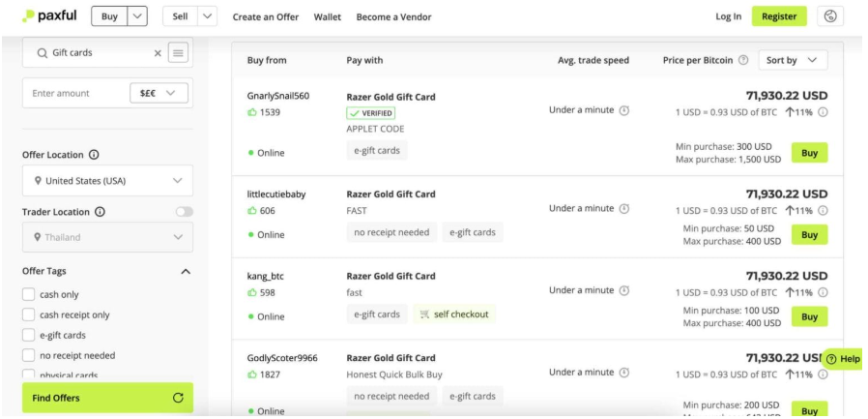Open the currency selector dropdown

(159, 93)
